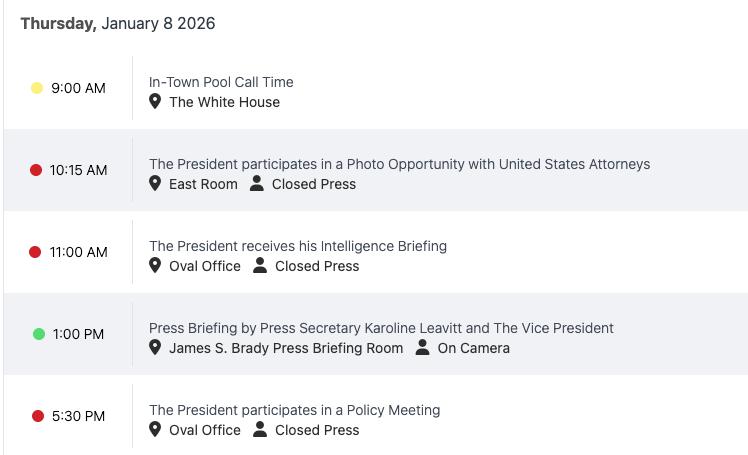This screenshot has height=455, width=748.
Task: Click the location pin icon next to East Room
Action: (x=155, y=184)
